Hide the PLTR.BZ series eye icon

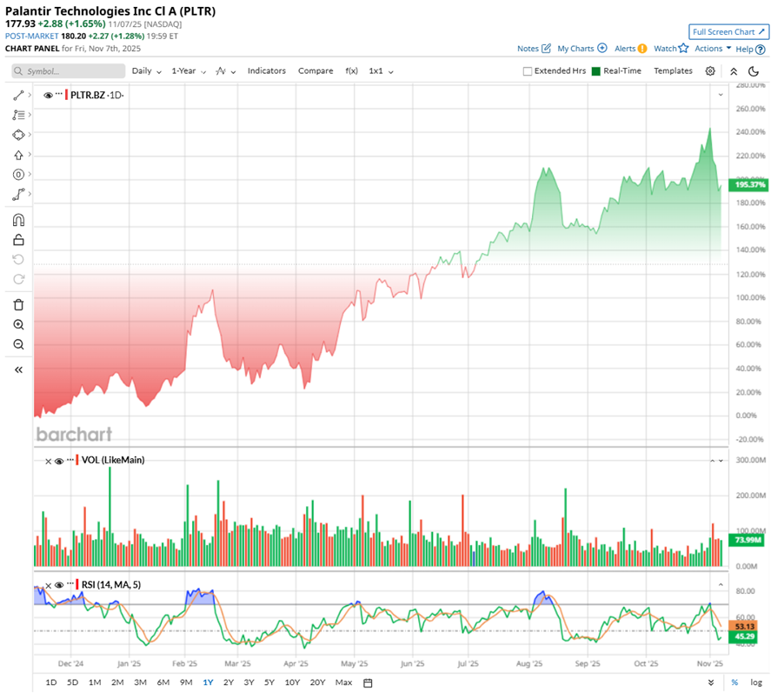coord(48,95)
